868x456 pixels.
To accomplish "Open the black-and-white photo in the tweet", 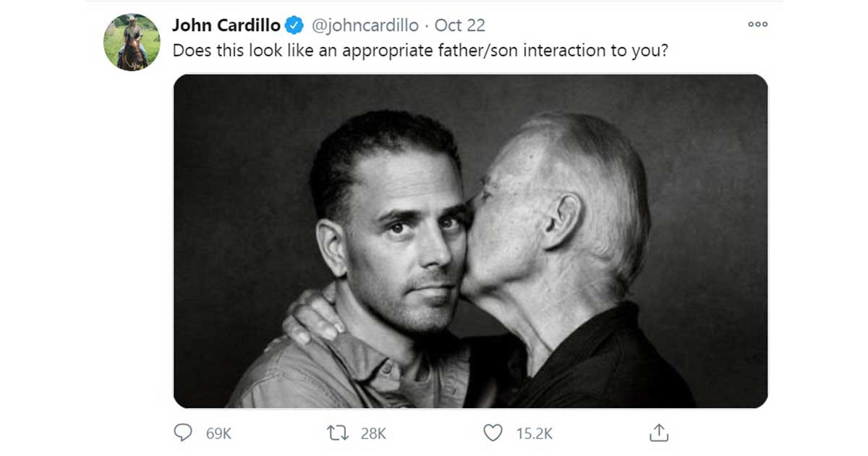I will coord(470,241).
